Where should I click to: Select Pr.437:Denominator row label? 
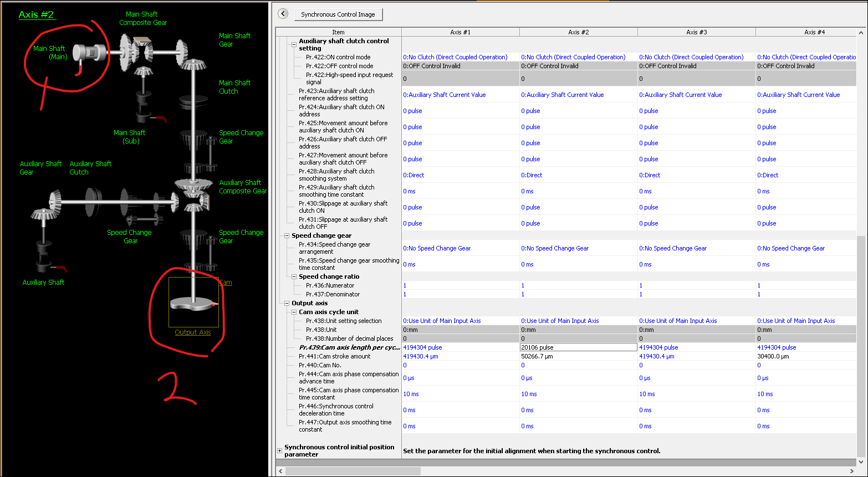click(333, 294)
